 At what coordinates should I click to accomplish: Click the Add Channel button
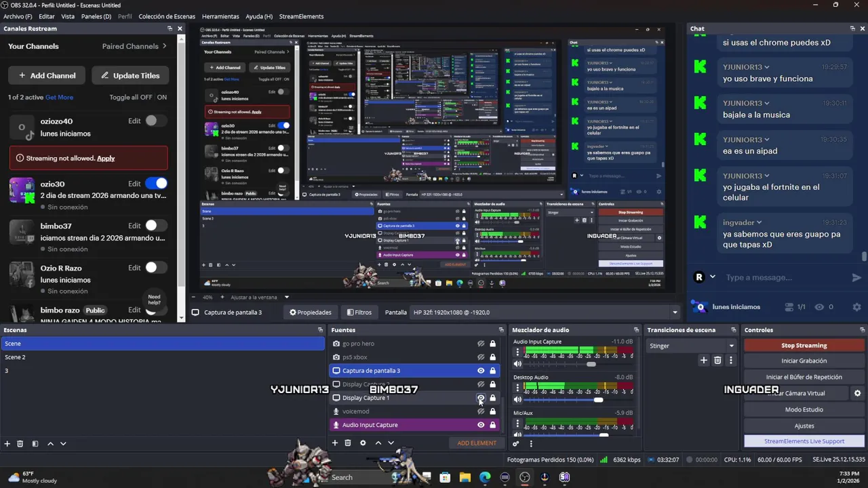[x=47, y=75]
